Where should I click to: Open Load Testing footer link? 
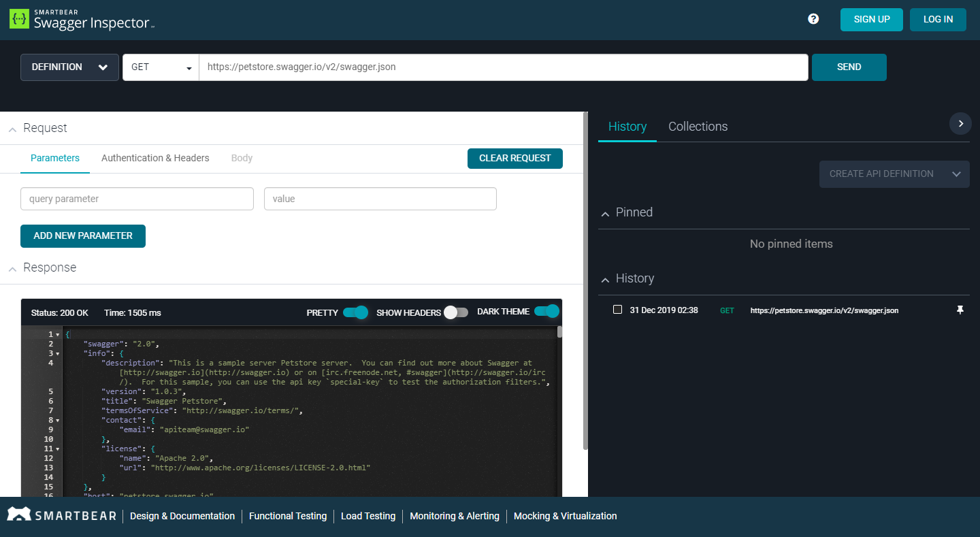tap(368, 516)
